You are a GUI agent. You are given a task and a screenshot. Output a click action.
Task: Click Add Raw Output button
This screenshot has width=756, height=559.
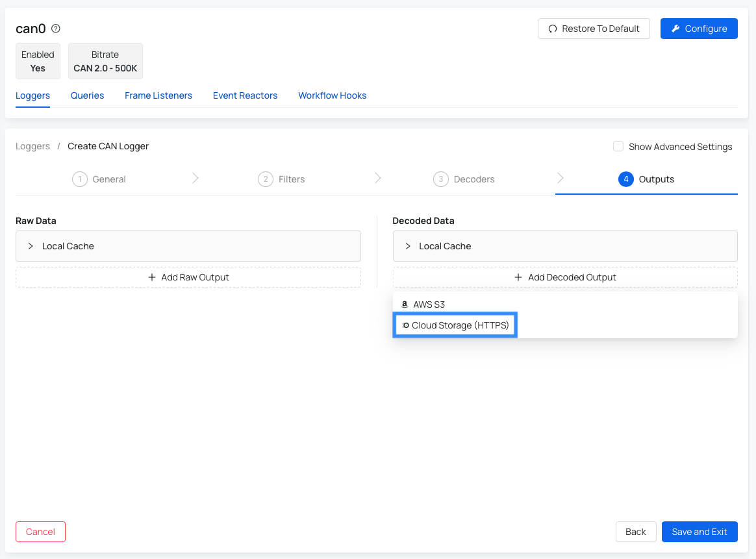coord(188,278)
